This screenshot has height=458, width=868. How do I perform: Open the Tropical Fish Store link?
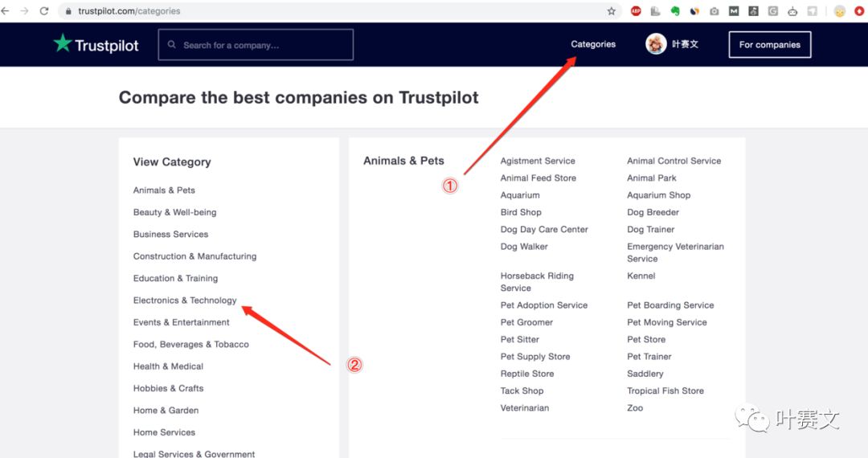click(665, 391)
